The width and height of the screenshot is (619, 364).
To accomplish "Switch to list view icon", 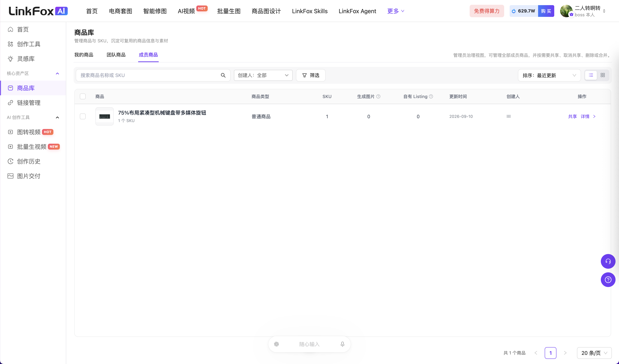I will click(x=591, y=75).
